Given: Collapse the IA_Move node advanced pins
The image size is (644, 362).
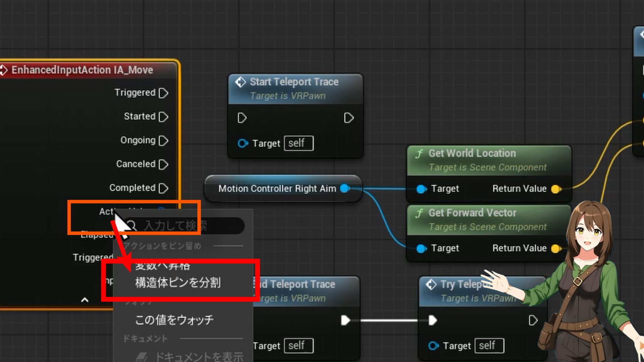Looking at the screenshot, I should click(85, 300).
